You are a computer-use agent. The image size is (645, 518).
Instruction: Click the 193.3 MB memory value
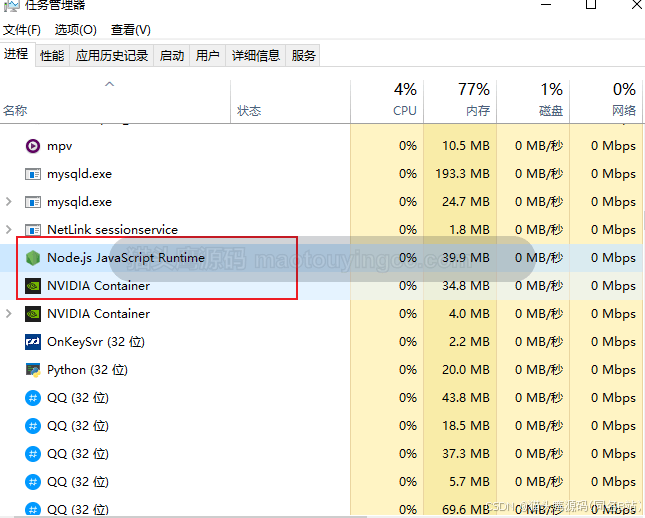(463, 174)
